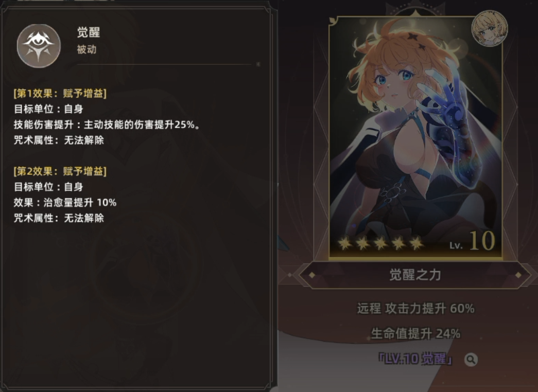The height and width of the screenshot is (392, 538).
Task: Click the fifth gold star on the card
Action: pyautogui.click(x=416, y=243)
